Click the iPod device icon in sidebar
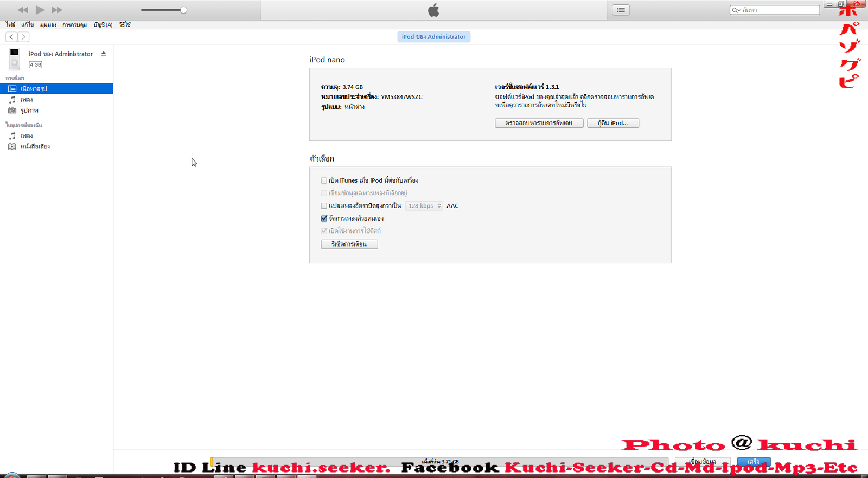 coord(15,59)
